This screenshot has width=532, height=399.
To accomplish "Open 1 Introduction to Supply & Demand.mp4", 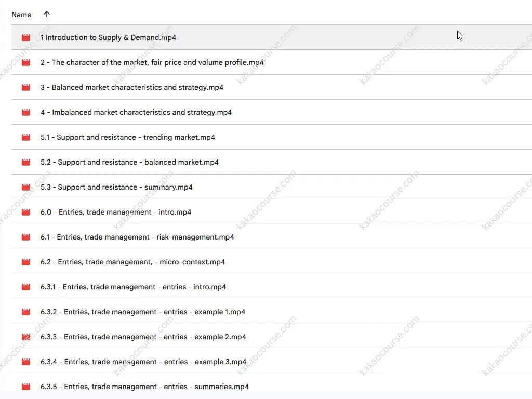I will coord(108,37).
